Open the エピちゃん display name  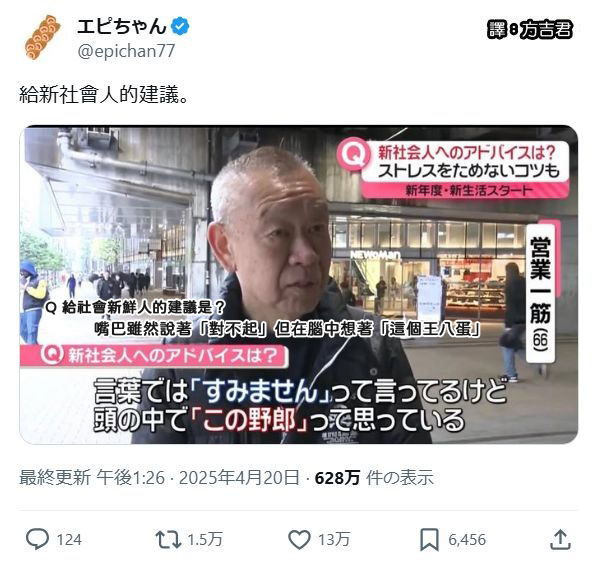click(122, 26)
